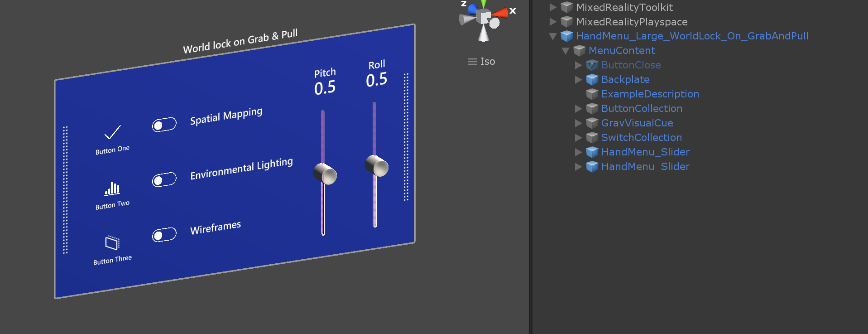Click the 'World lock on Grab & Pull' title
The image size is (868, 334).
tap(240, 41)
